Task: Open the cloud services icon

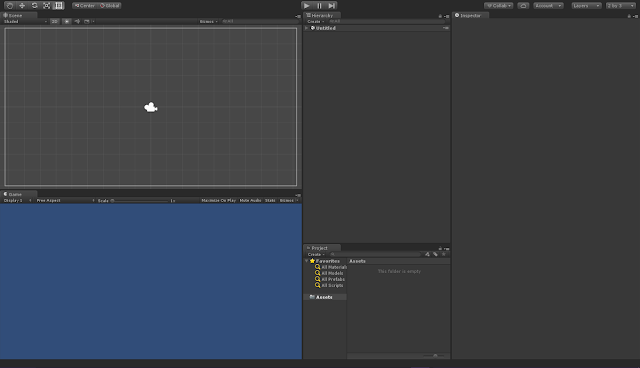Action: 523,6
